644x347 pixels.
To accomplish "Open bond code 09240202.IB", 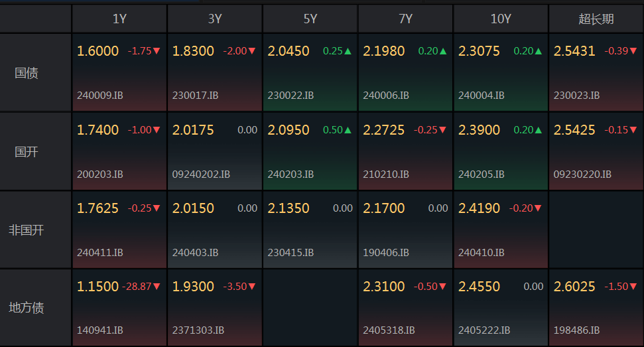I will tap(201, 174).
